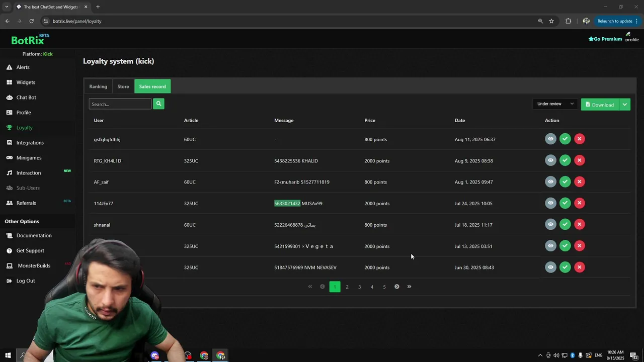This screenshot has width=644, height=362.
Task: Select the Sales record tab
Action: [x=152, y=86]
